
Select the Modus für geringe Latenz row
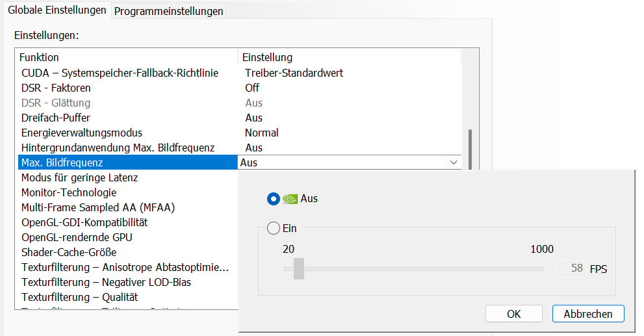click(128, 177)
